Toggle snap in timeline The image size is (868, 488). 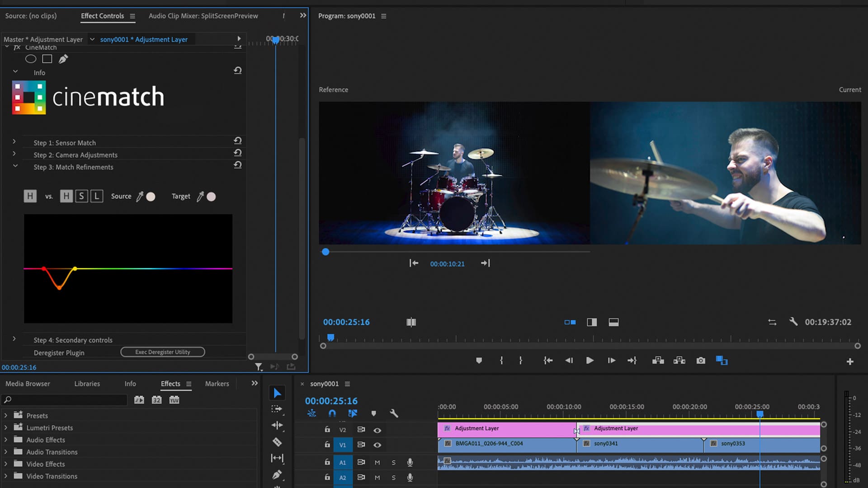[x=332, y=413]
